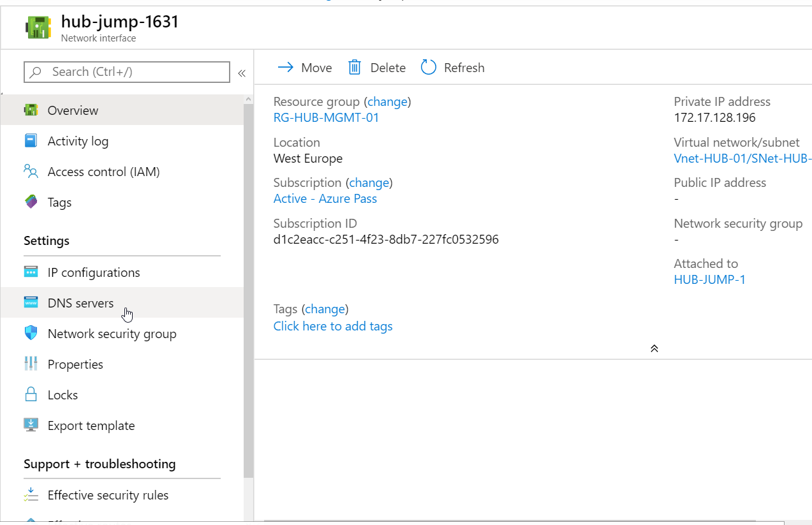Open the DNS servers settings
Viewport: 812px width, 525px height.
tap(122, 303)
